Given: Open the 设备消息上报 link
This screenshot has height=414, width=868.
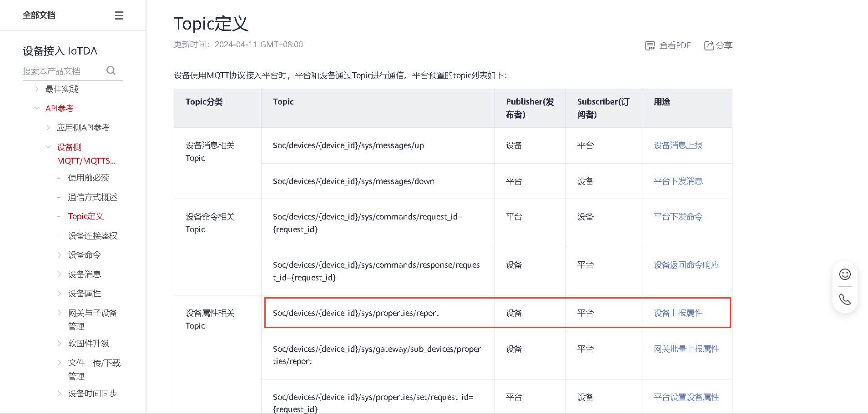Looking at the screenshot, I should coord(678,145).
